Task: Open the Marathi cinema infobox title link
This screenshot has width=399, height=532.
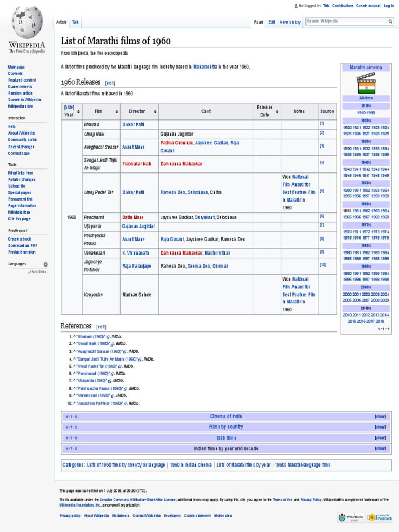Action: click(x=366, y=68)
